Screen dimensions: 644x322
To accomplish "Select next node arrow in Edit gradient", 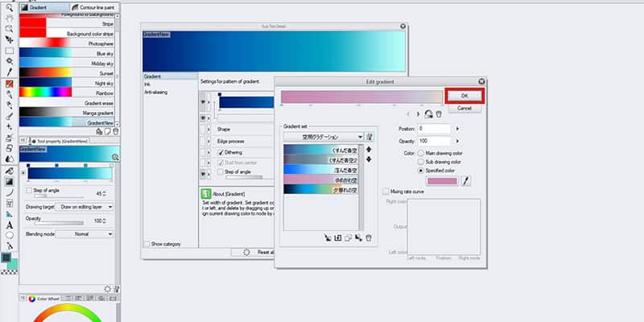I will tap(418, 114).
